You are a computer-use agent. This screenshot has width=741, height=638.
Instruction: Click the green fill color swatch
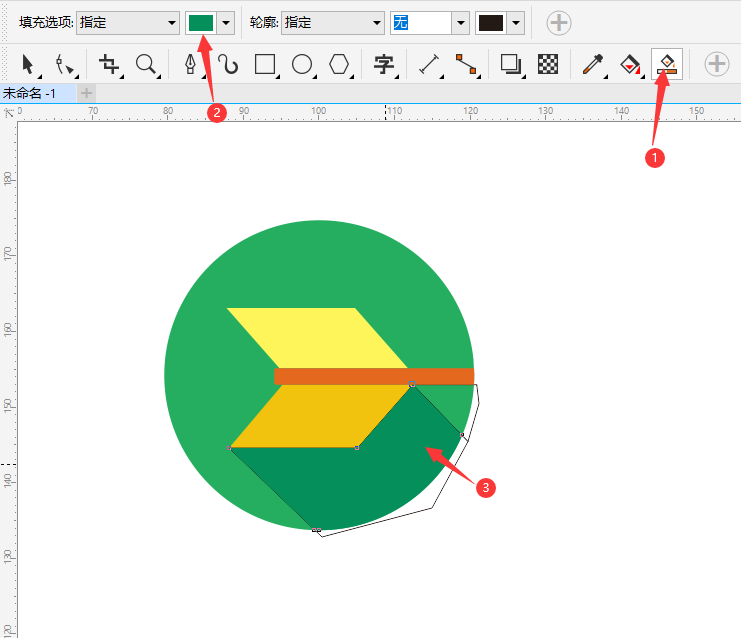tap(201, 23)
